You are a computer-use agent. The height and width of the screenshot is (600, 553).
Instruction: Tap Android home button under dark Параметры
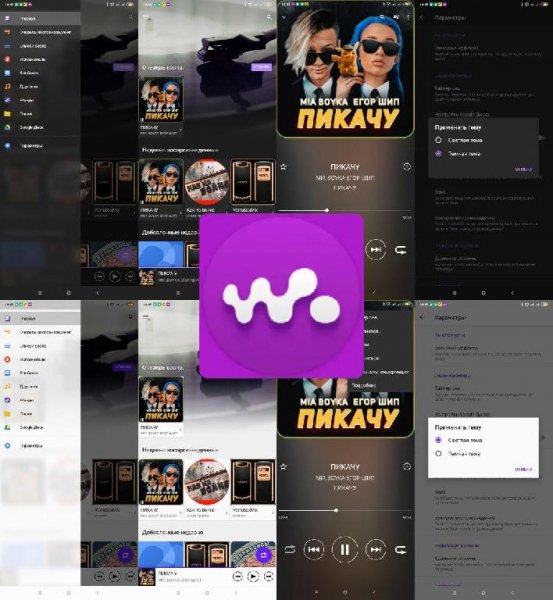483,293
